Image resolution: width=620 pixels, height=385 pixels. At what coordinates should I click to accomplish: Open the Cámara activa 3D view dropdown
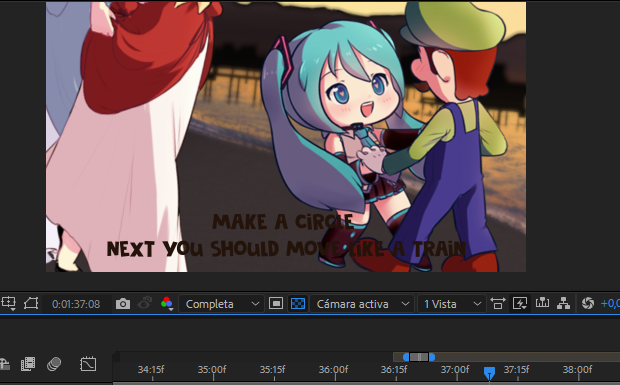362,304
